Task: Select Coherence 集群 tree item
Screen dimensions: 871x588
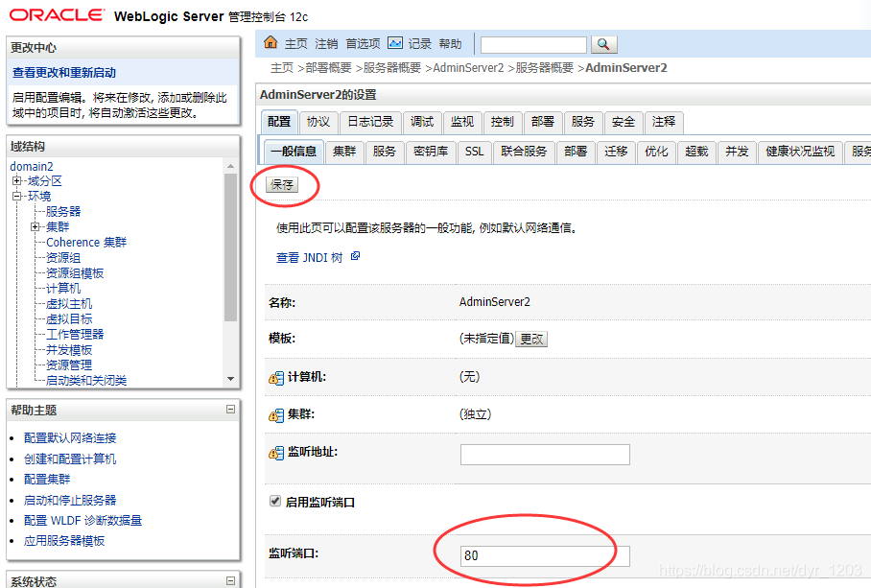Action: [86, 242]
